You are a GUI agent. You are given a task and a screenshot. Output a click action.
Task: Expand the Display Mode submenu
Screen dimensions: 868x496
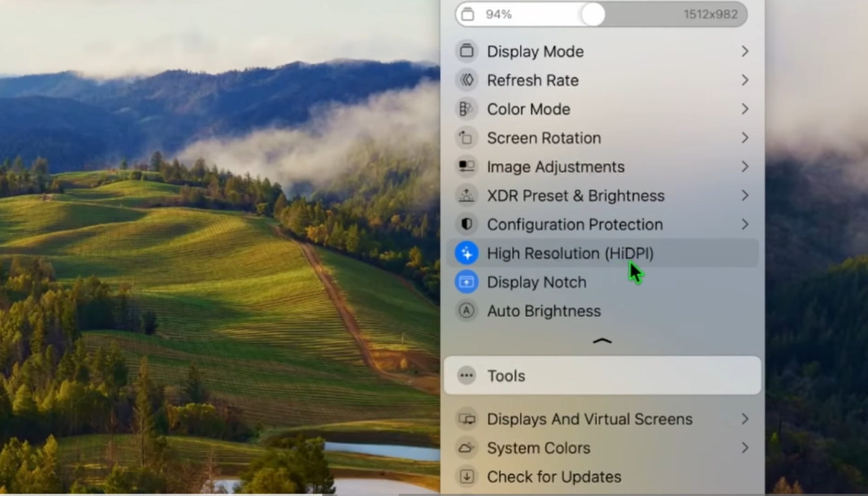pos(745,51)
